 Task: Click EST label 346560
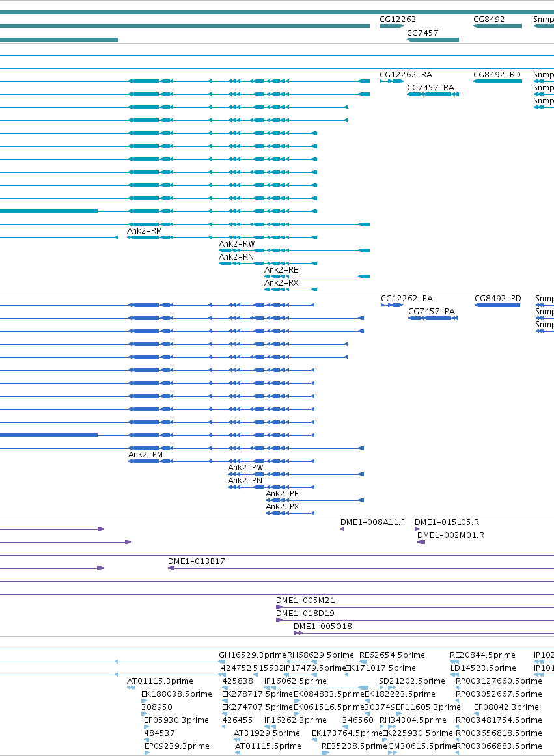point(357,720)
